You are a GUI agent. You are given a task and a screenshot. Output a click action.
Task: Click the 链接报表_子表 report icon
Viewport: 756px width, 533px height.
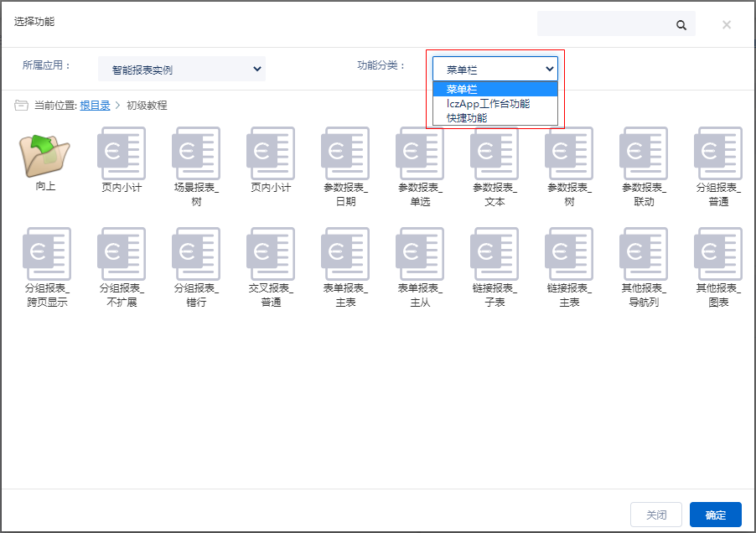[495, 254]
